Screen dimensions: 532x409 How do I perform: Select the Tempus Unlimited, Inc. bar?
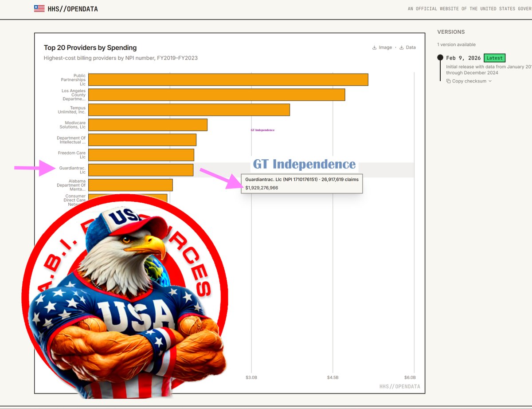pyautogui.click(x=189, y=110)
